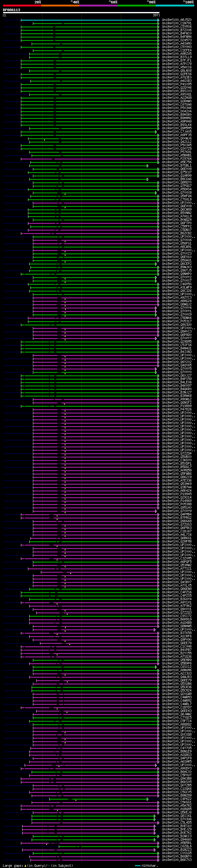Select hit UniRef100_Q862I9
This screenshot has width=197, height=868.
[x=177, y=477]
